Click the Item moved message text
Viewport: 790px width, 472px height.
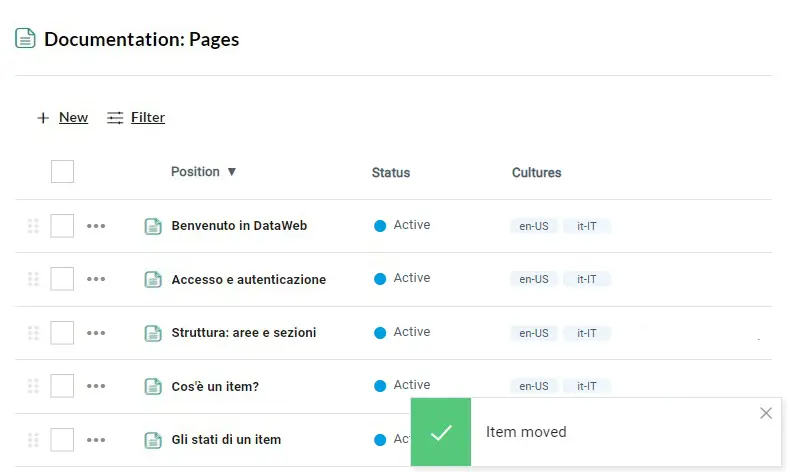tap(526, 432)
